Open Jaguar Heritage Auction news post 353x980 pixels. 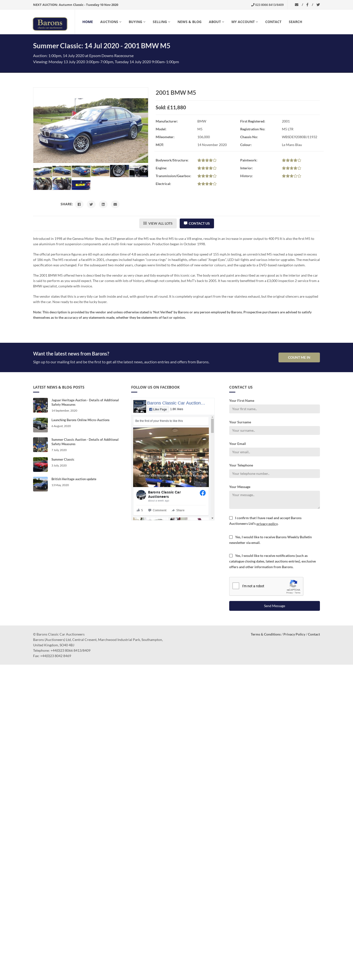click(85, 402)
